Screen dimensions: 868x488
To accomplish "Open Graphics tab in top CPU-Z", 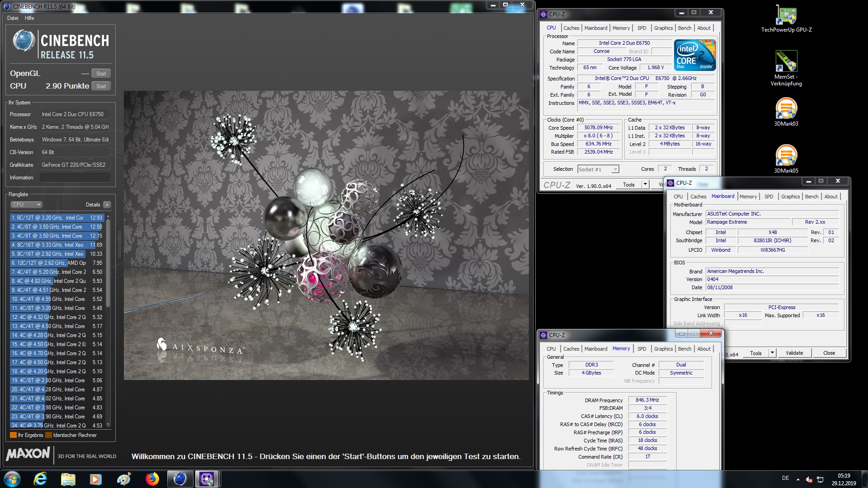I will [x=663, y=28].
